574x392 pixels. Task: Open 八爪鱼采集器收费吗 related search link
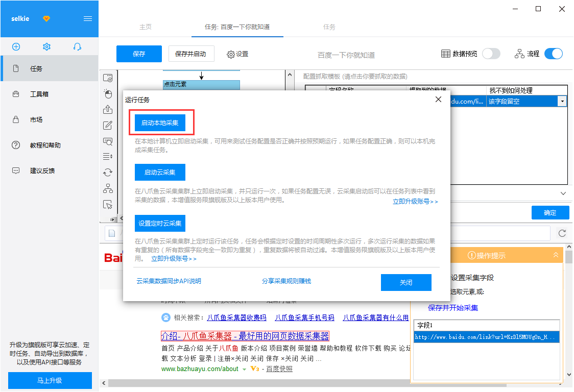point(236,317)
